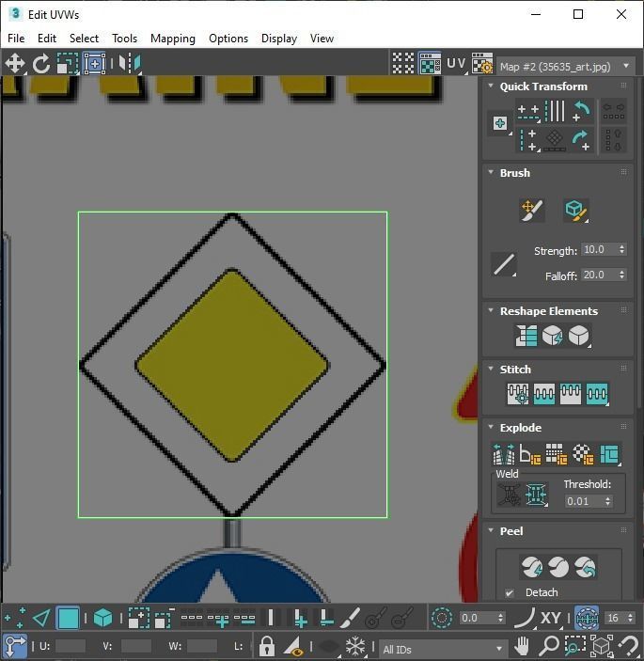Select the Relax brush icon
Screen dimensions: 644x661
coord(576,210)
